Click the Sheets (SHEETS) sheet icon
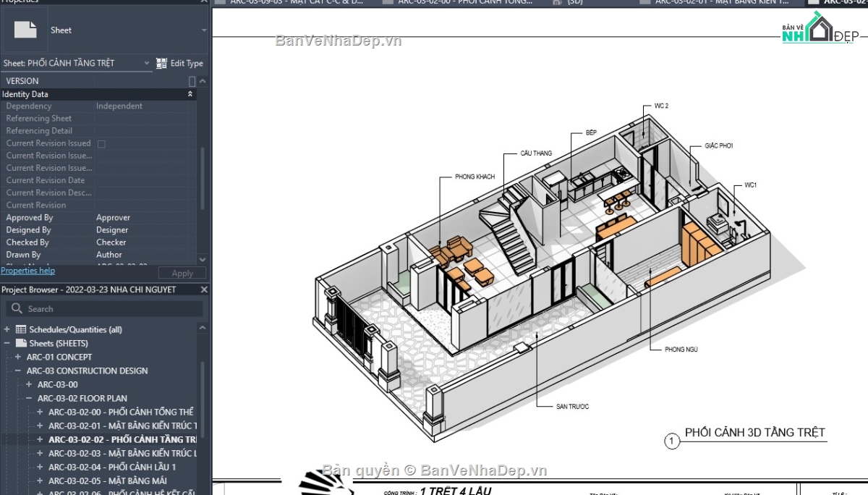 click(x=21, y=343)
